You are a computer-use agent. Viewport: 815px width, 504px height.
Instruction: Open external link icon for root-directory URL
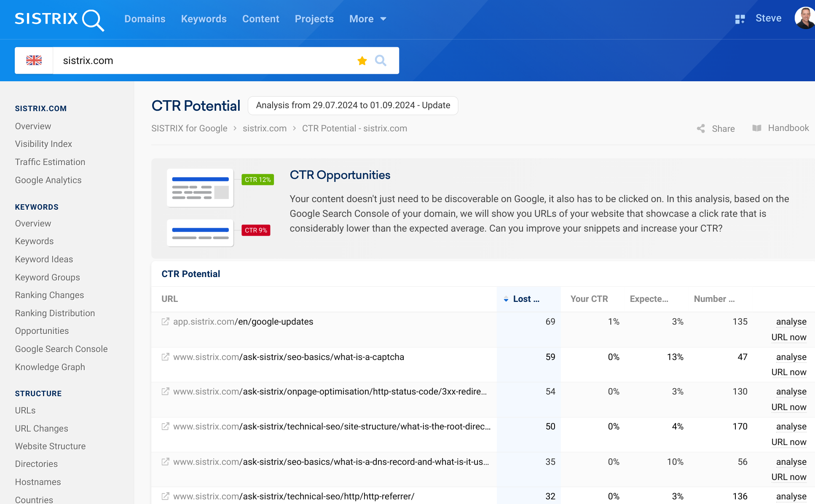(x=166, y=427)
